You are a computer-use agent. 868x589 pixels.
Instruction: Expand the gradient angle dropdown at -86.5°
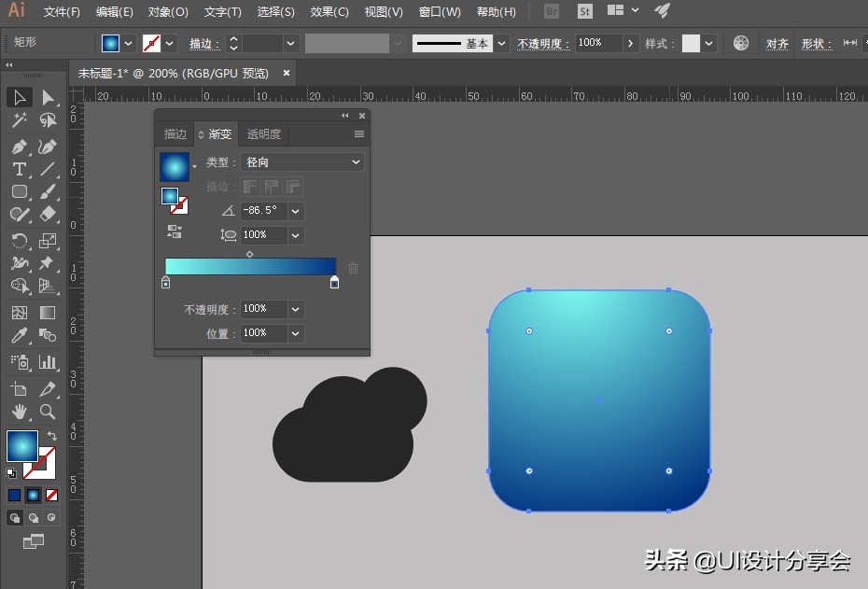pyautogui.click(x=296, y=211)
